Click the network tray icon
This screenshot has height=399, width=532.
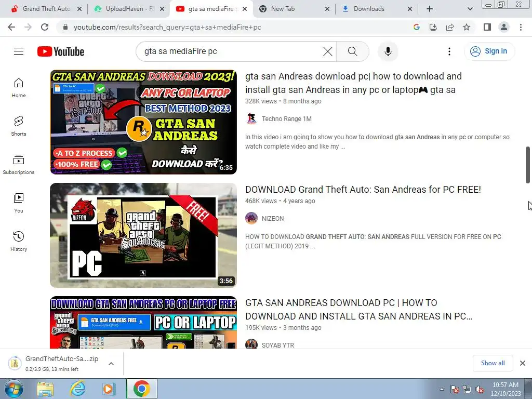click(x=467, y=390)
